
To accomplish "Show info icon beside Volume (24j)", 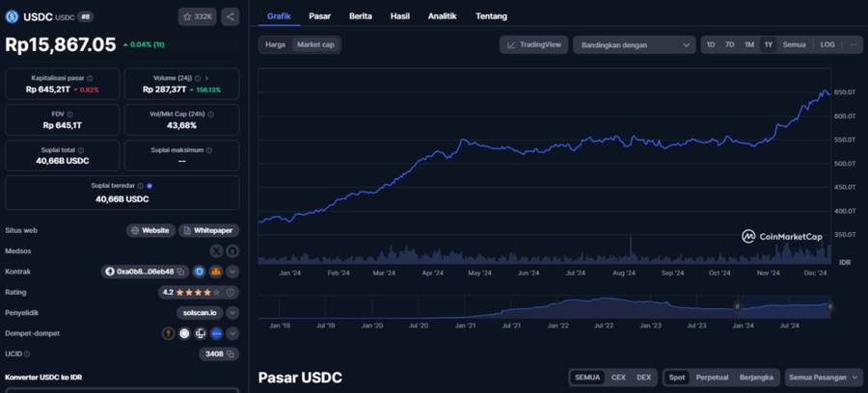I will tap(198, 78).
